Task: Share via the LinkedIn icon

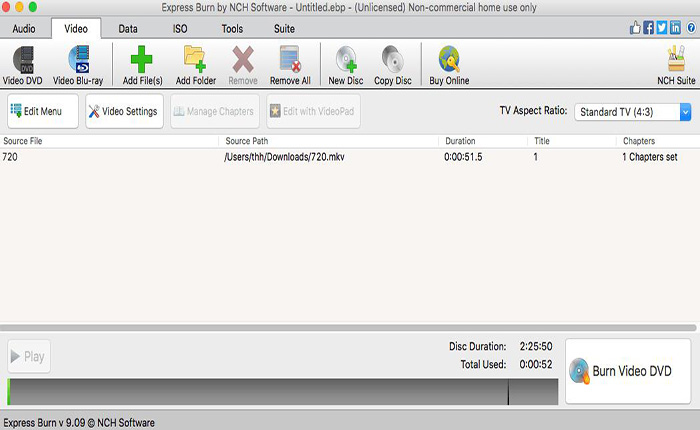Action: 675,28
